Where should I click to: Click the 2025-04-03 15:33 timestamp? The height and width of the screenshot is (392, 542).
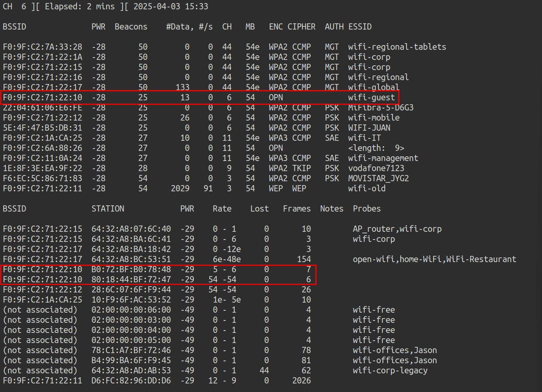click(x=170, y=7)
